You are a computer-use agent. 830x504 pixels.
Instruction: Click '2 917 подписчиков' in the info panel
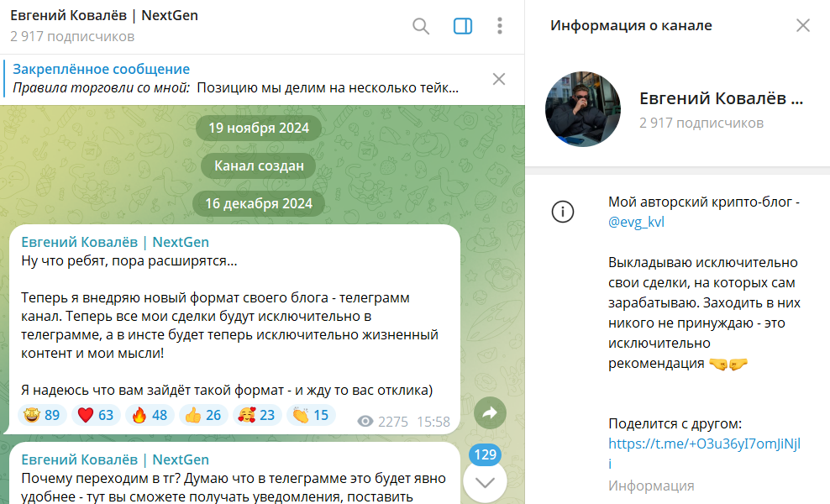[701, 123]
